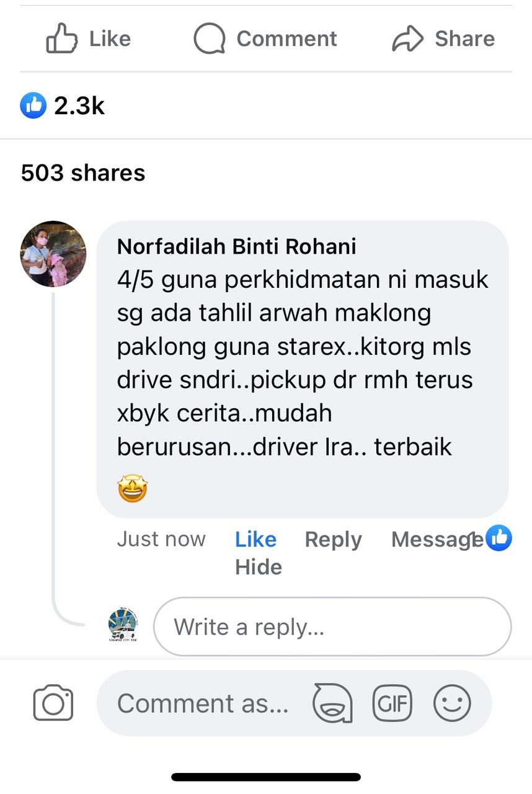Tap the Share arrow icon

coord(407,38)
